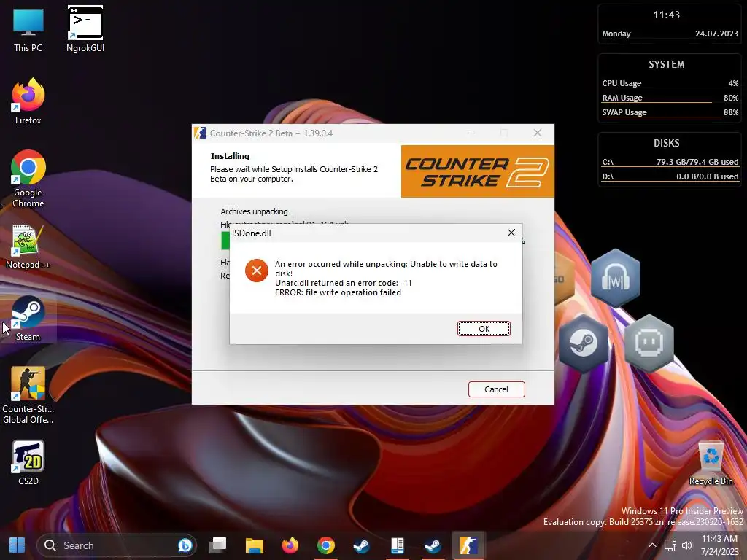The width and height of the screenshot is (747, 560).
Task: Click the DISKS widget header
Action: point(666,143)
